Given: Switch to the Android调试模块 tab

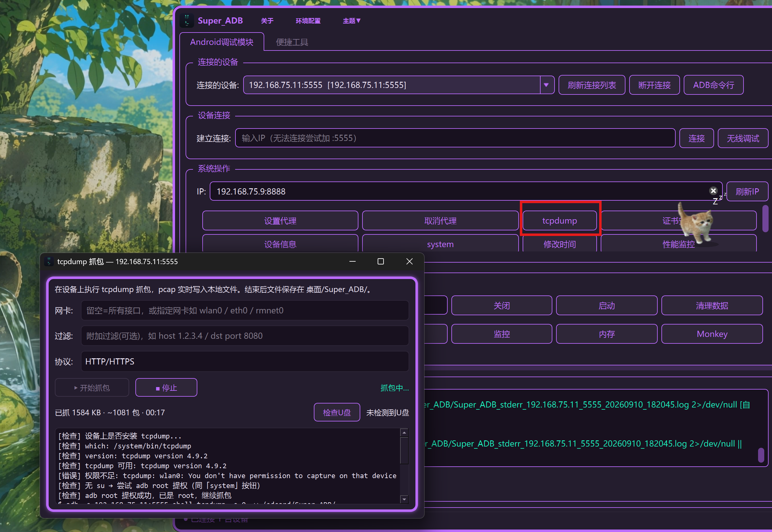Looking at the screenshot, I should pyautogui.click(x=222, y=42).
